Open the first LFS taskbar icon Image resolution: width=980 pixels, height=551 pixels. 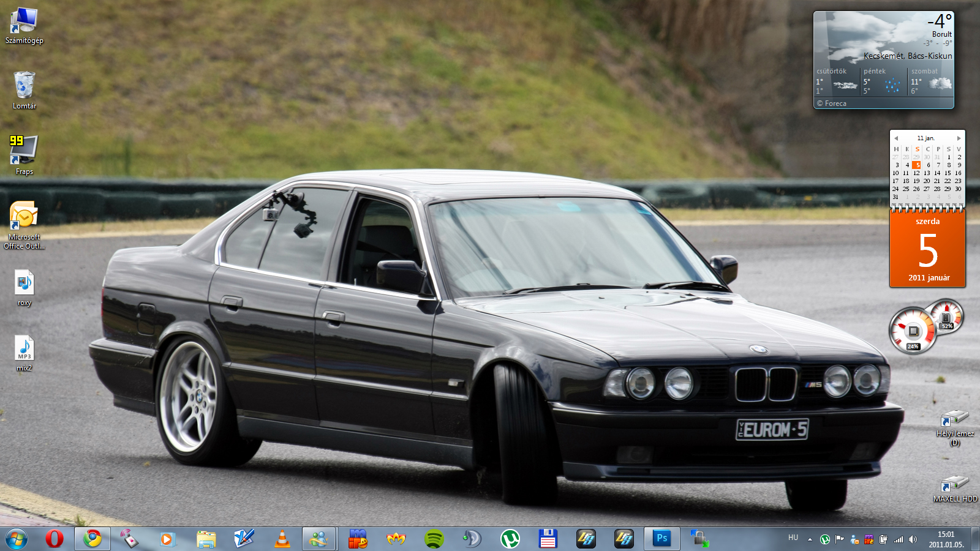[586, 539]
